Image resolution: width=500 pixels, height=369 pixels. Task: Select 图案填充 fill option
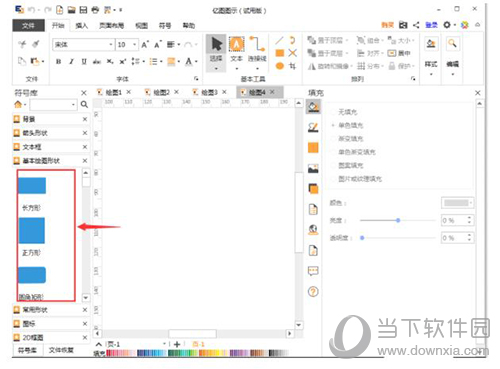tap(351, 165)
